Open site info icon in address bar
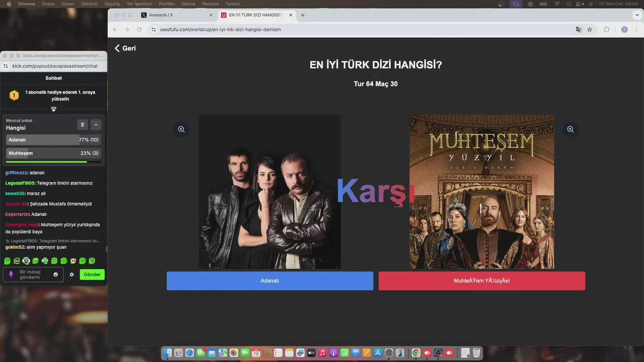The width and height of the screenshot is (644, 362). (154, 30)
